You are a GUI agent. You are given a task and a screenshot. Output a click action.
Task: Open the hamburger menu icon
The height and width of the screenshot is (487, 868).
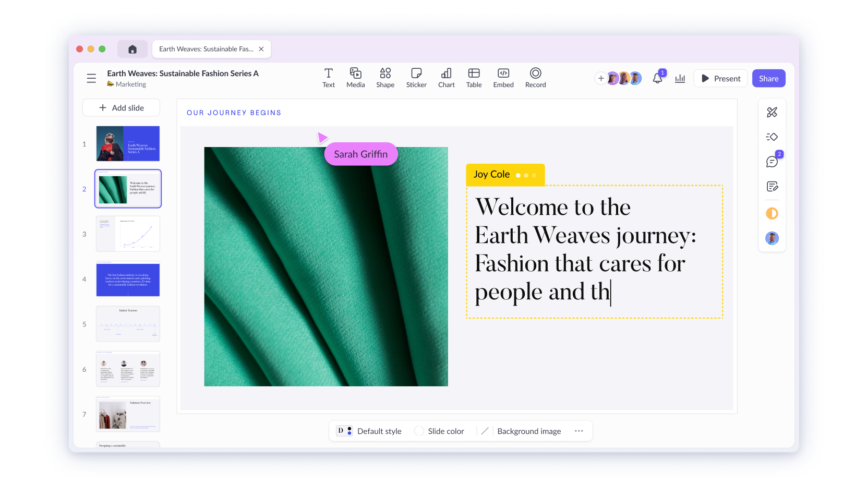[x=91, y=78]
